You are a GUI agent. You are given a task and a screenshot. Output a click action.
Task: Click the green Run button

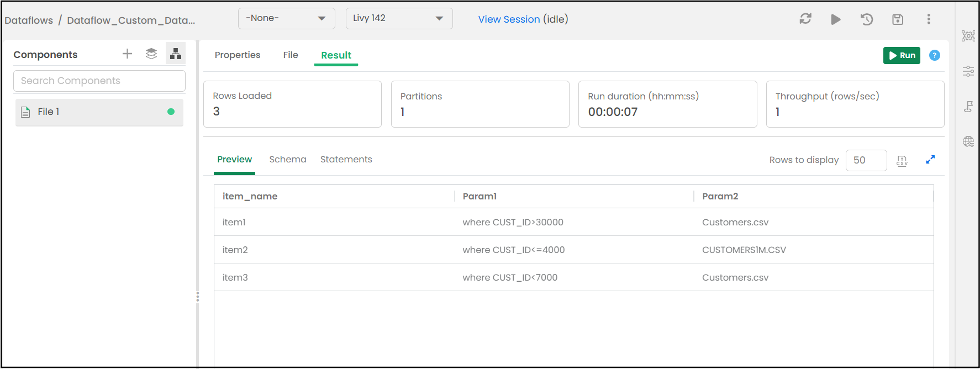902,55
